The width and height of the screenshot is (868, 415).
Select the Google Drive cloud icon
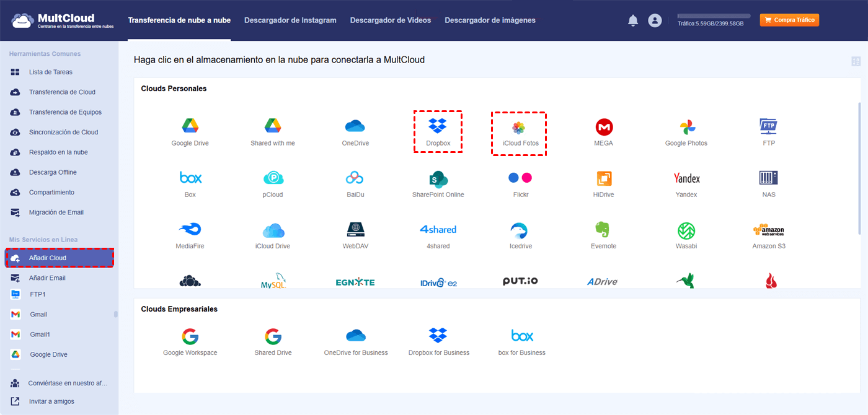(190, 126)
